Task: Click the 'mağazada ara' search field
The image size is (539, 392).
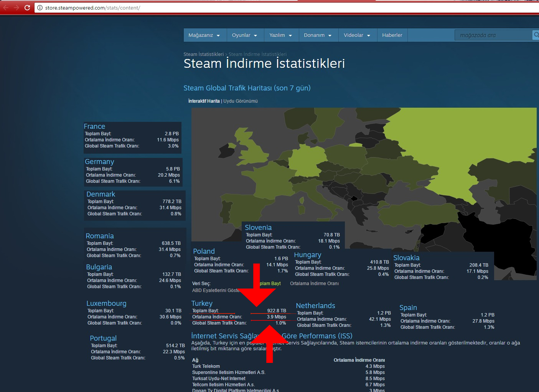Action: (494, 35)
